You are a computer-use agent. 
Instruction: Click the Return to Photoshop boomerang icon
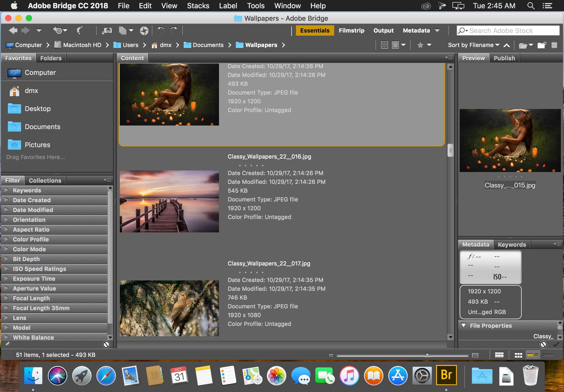(x=80, y=31)
